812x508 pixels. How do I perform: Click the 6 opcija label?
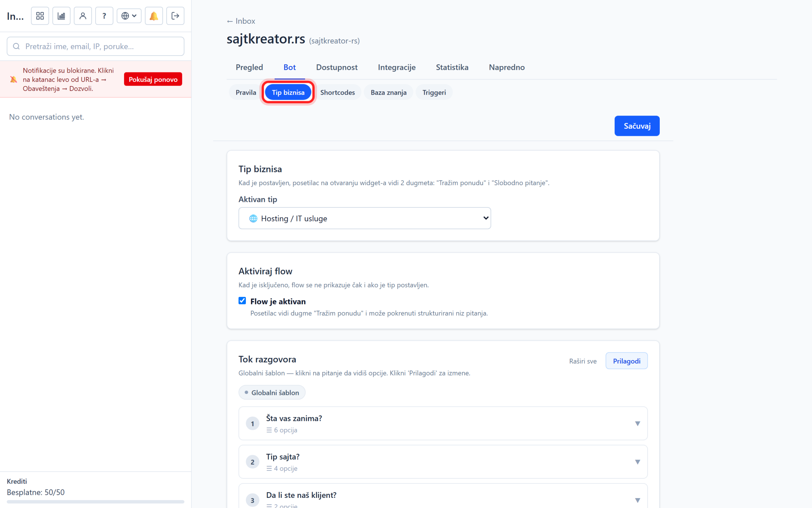(282, 430)
